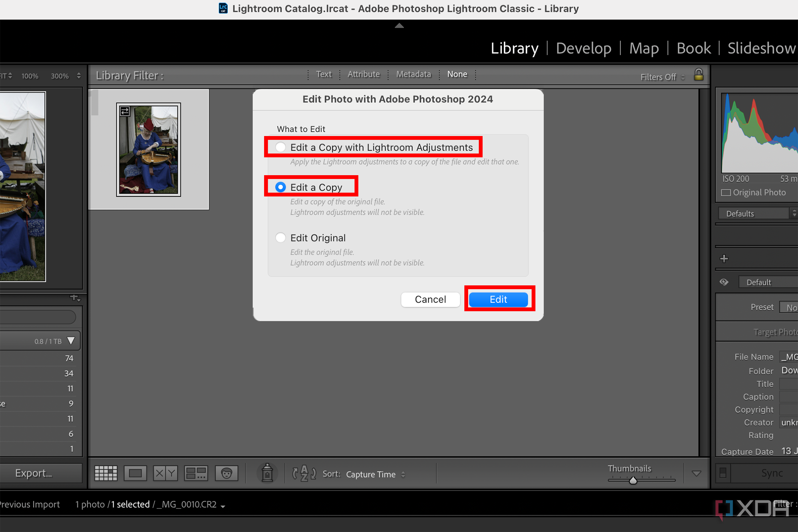
Task: Select 'Edit a Copy' radio button
Action: point(280,187)
